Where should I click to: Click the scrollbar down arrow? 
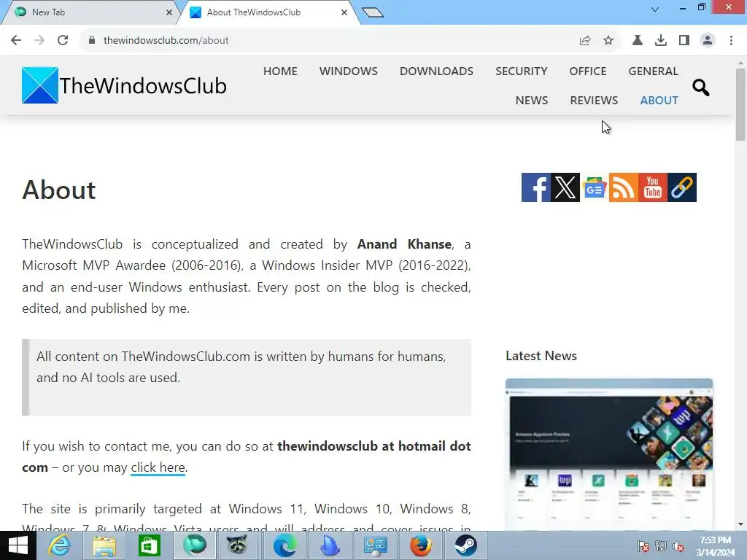tap(740, 524)
